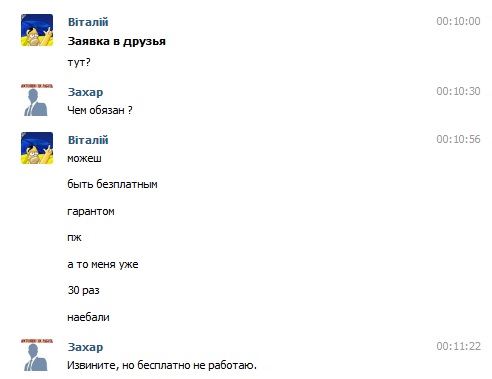Click the bold 'Заявка в друзья' heading

pyautogui.click(x=117, y=42)
